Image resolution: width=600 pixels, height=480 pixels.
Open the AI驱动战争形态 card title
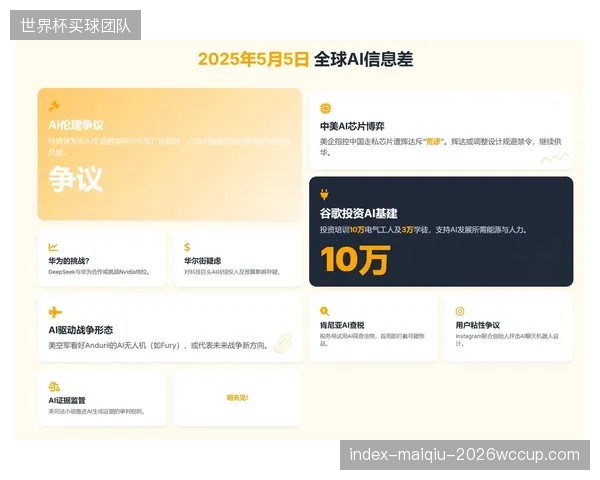(81, 330)
